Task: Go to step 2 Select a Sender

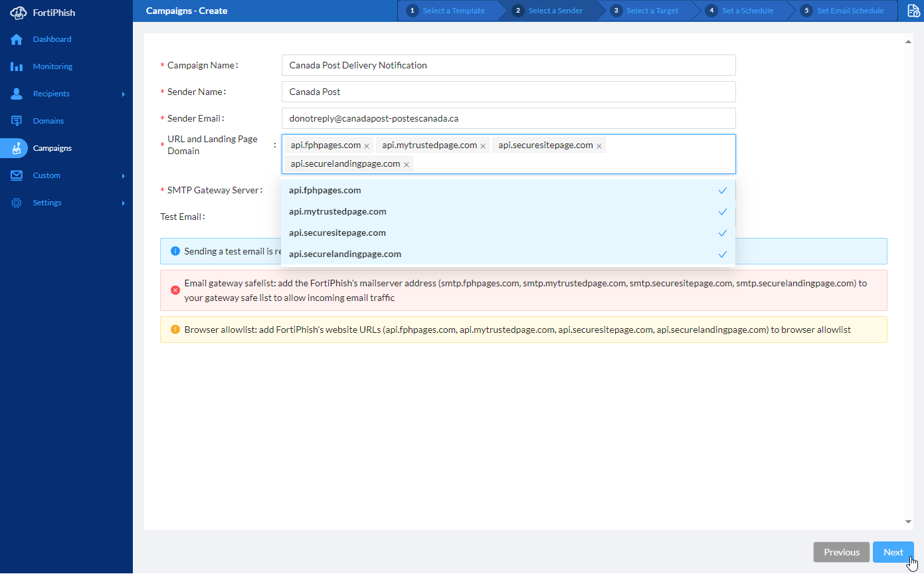Action: coord(549,11)
